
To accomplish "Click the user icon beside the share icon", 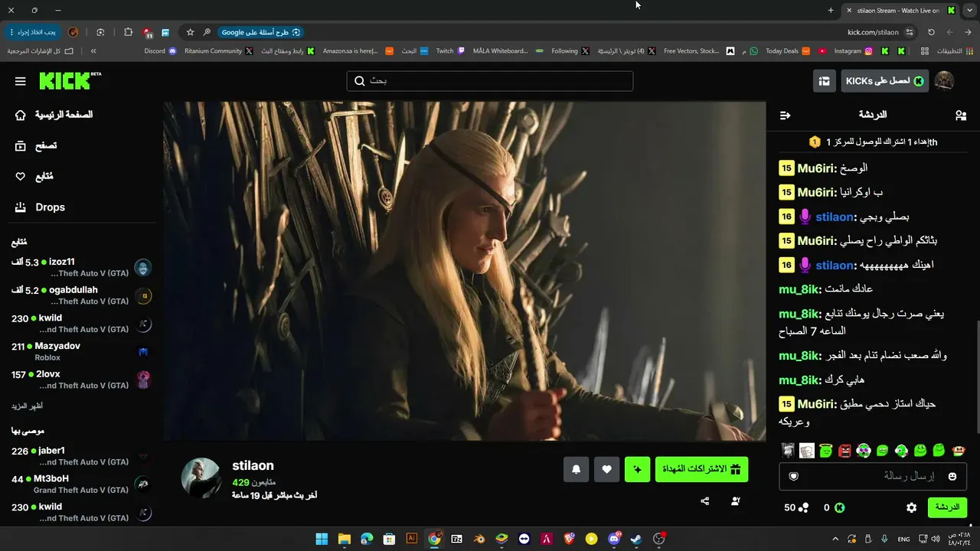I will point(735,501).
